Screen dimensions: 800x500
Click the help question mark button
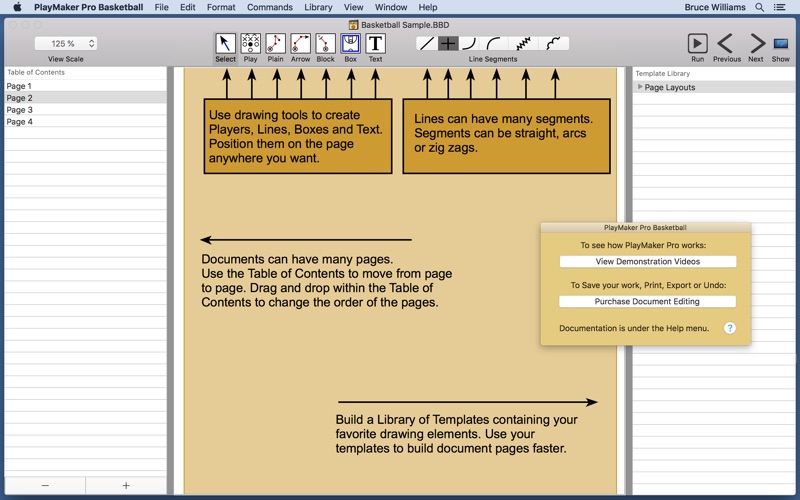(x=730, y=328)
